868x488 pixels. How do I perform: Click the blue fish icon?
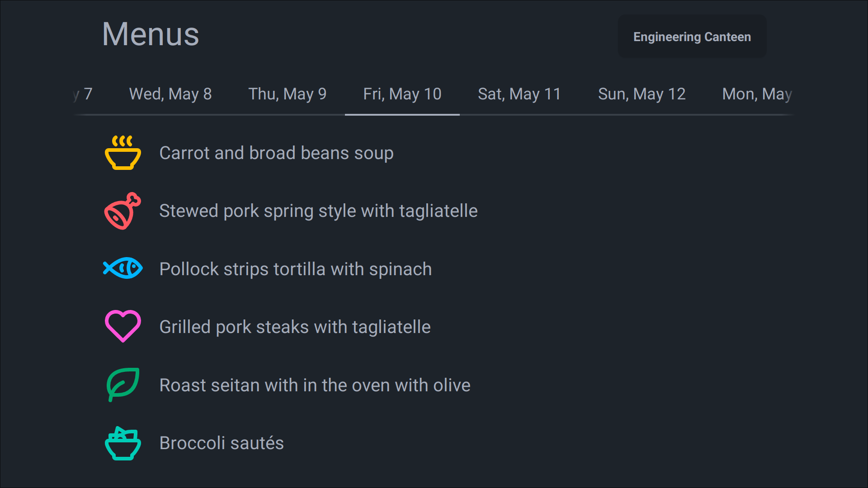(x=123, y=268)
